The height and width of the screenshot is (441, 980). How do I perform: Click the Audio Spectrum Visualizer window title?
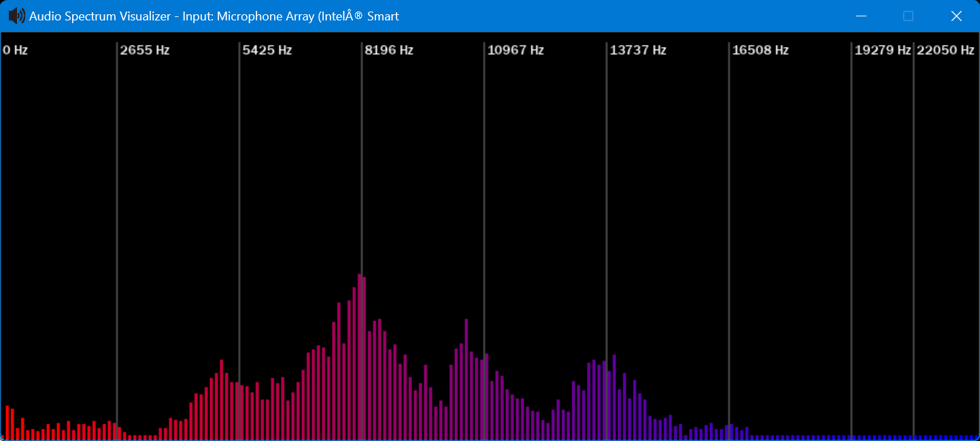coord(214,16)
